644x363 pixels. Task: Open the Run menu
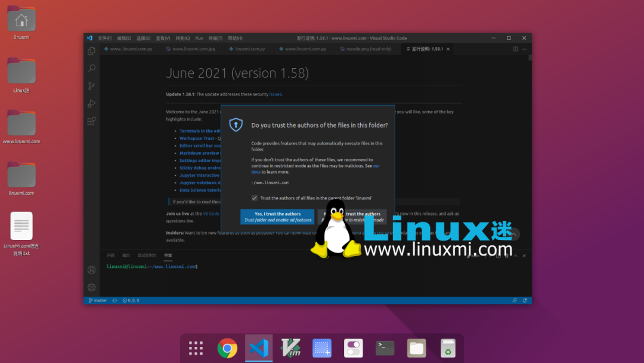(199, 38)
